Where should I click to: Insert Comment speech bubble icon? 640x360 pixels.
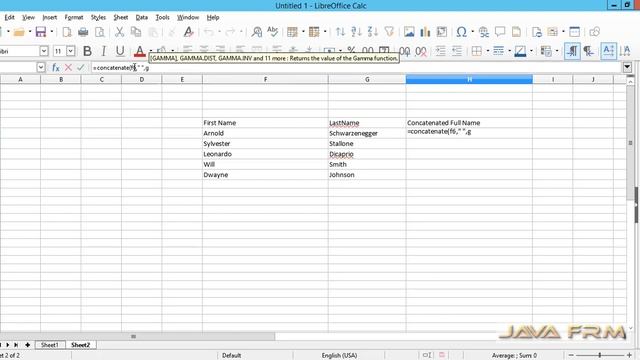click(500, 31)
